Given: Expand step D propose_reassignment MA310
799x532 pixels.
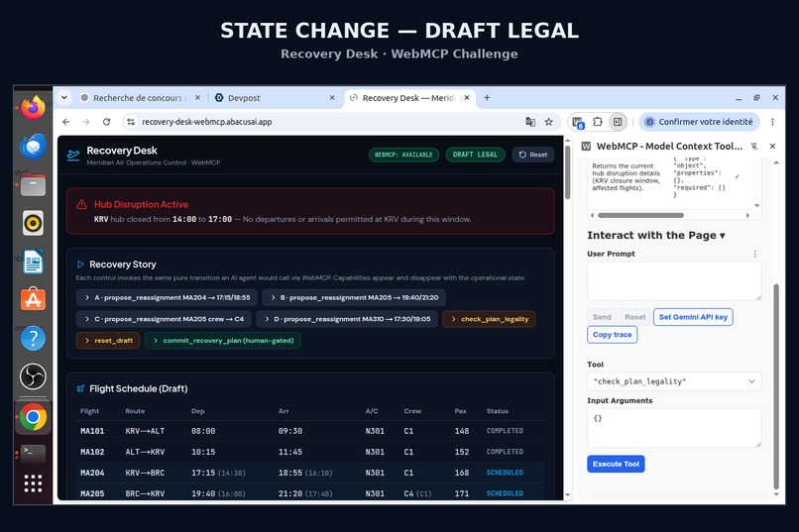Looking at the screenshot, I should [347, 319].
